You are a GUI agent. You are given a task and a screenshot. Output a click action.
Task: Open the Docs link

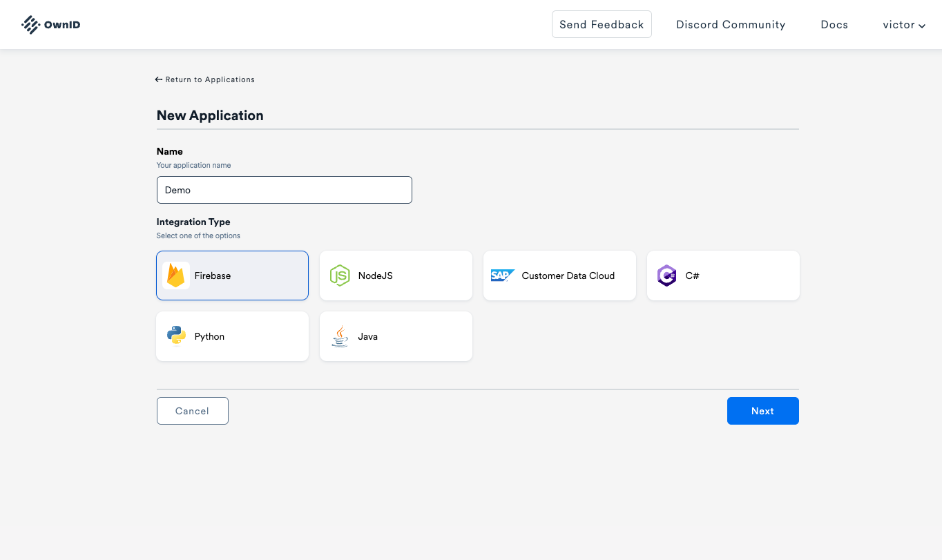click(834, 25)
